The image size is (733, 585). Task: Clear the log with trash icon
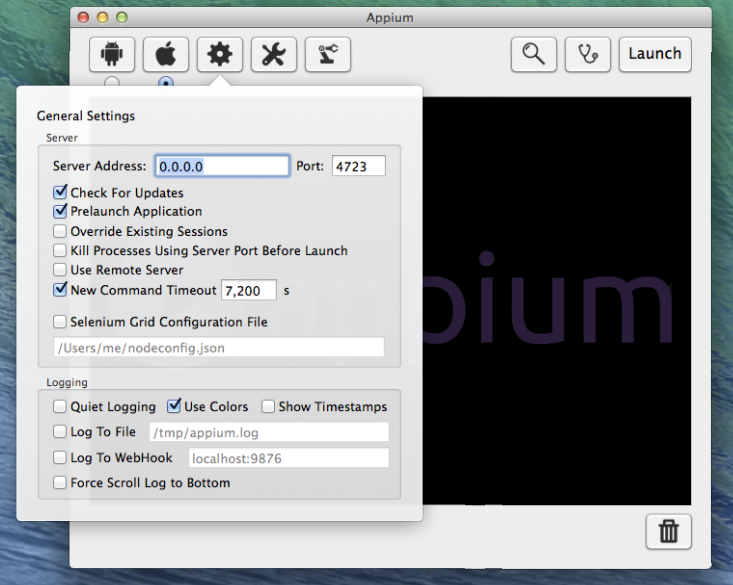point(668,532)
